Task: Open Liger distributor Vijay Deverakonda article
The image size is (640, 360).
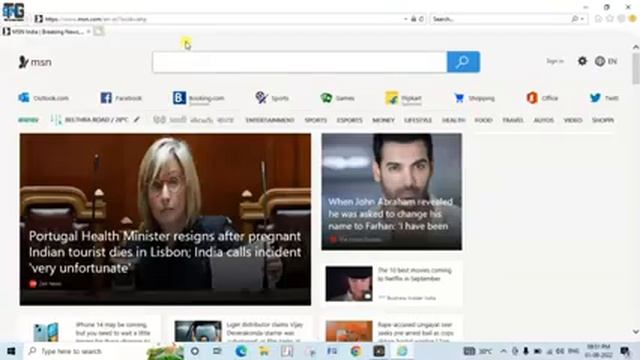Action: pos(264,333)
